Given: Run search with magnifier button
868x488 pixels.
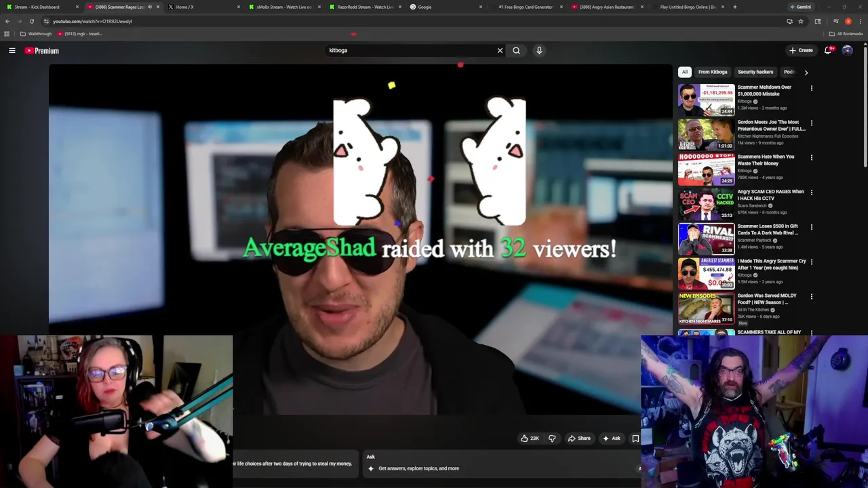Looking at the screenshot, I should (x=516, y=50).
